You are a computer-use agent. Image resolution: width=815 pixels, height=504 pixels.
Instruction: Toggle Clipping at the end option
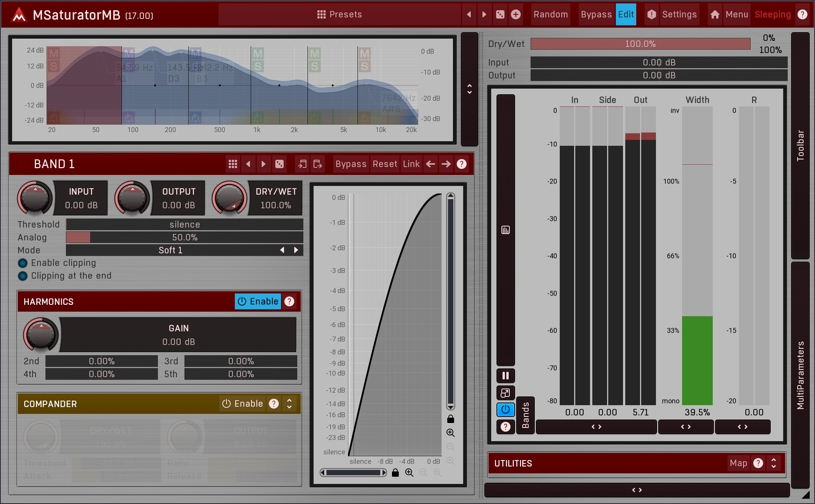23,276
